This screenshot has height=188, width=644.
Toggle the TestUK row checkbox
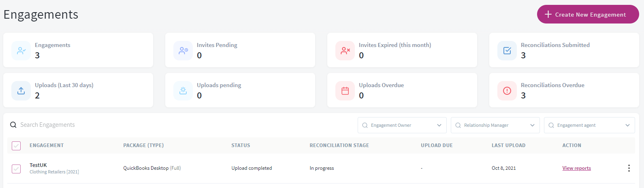coord(16,169)
